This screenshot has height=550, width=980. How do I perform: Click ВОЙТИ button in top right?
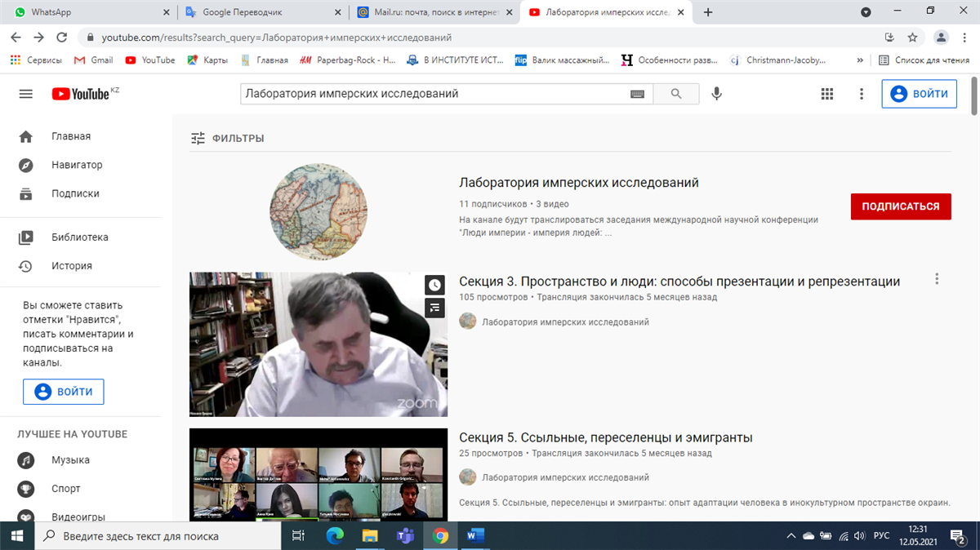point(919,94)
